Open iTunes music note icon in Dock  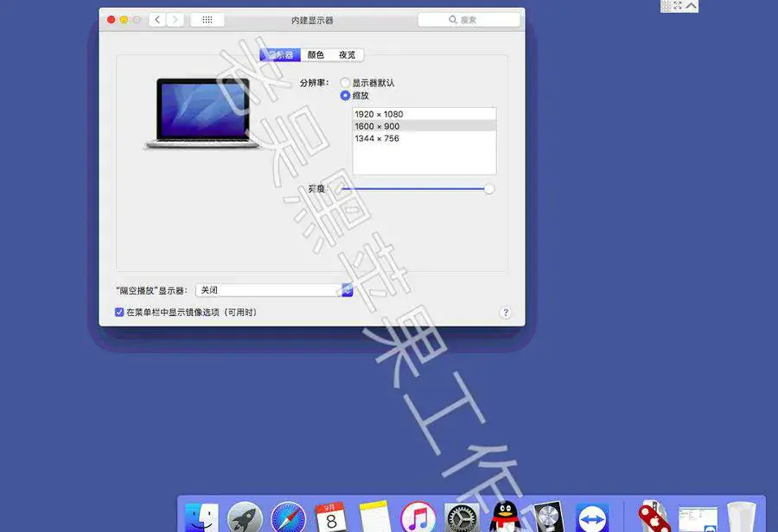(418, 517)
